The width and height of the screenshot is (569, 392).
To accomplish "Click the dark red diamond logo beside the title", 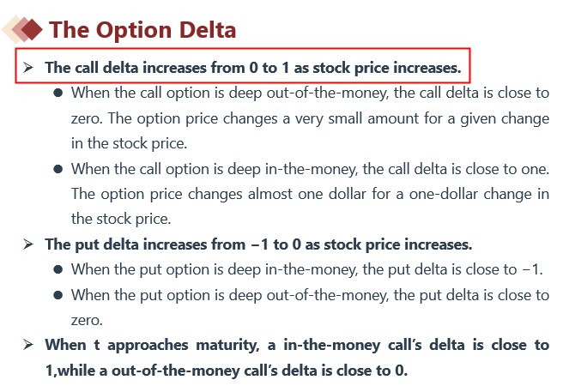I will tap(32, 30).
